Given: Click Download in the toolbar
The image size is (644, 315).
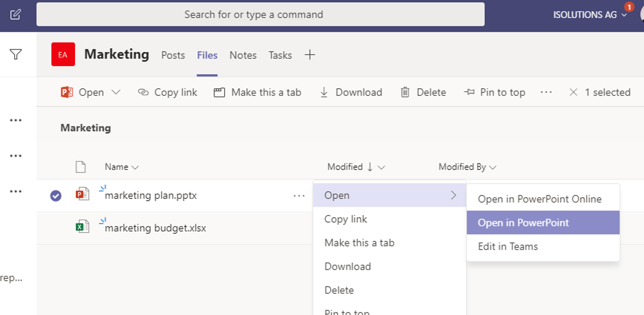Looking at the screenshot, I should (359, 92).
